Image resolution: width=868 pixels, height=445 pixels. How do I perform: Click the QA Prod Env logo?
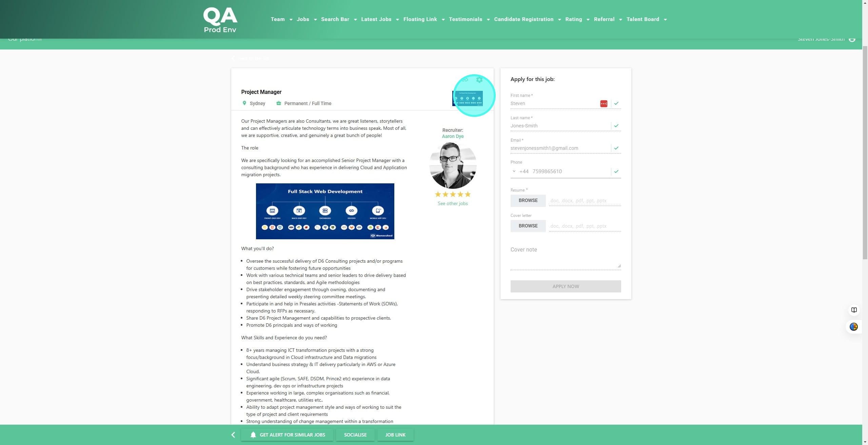[220, 20]
